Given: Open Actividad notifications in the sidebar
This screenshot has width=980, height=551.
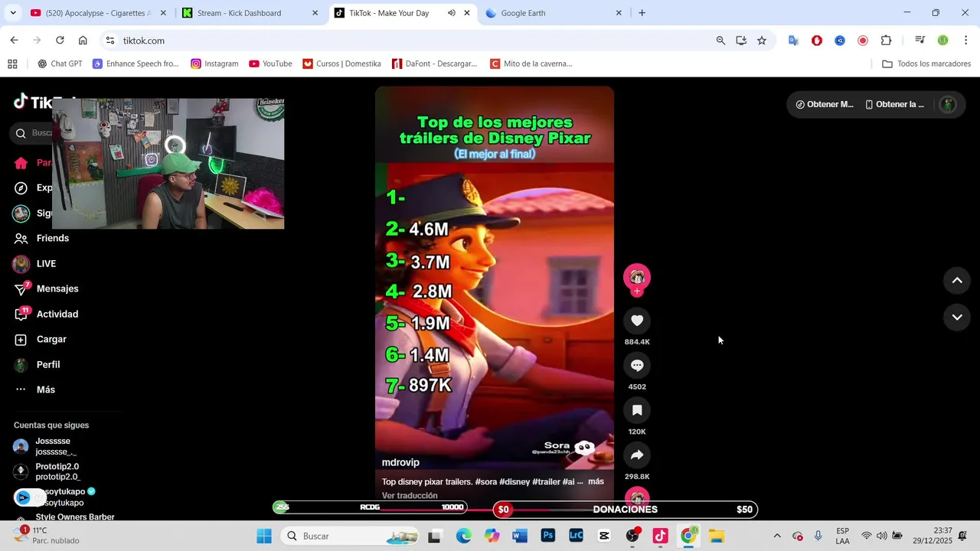Looking at the screenshot, I should coord(57,314).
